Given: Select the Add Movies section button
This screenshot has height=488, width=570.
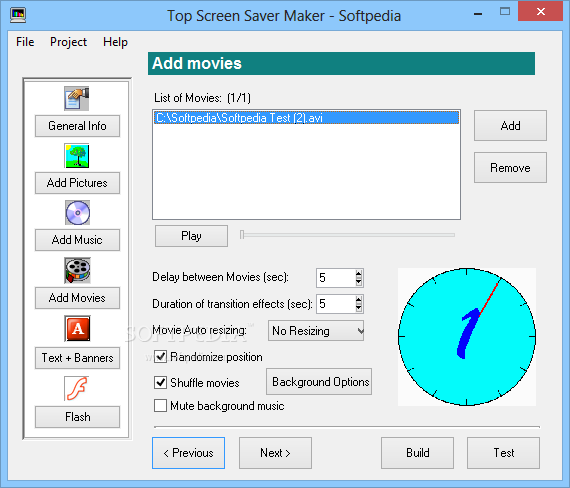Looking at the screenshot, I should [x=77, y=298].
